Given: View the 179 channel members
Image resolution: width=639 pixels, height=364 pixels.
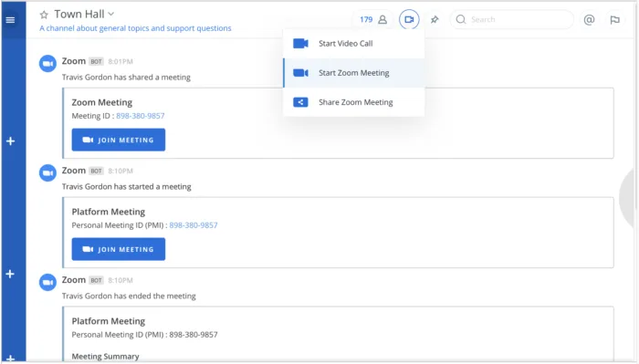Looking at the screenshot, I should (372, 19).
